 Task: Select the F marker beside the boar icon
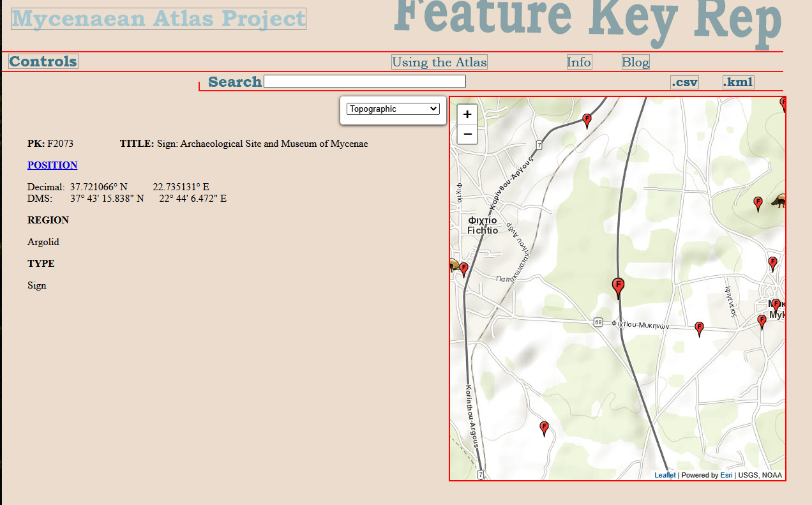click(x=758, y=204)
